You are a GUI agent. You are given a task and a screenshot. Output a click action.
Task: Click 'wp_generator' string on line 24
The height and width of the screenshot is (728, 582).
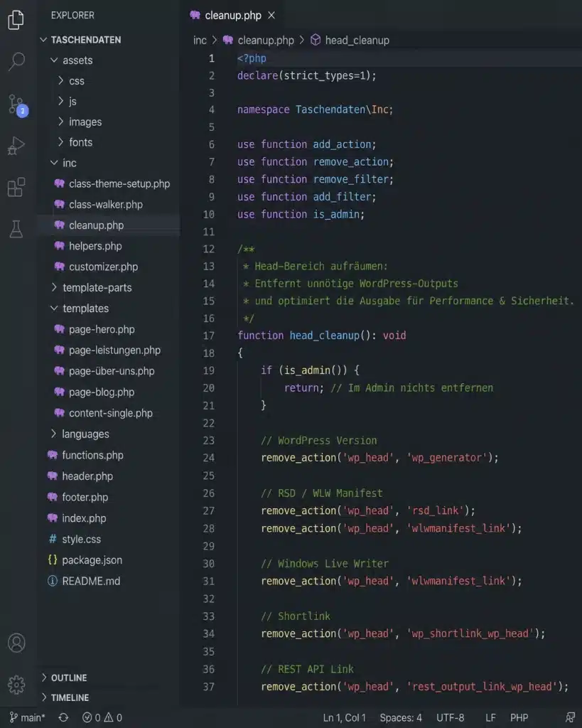tap(446, 458)
